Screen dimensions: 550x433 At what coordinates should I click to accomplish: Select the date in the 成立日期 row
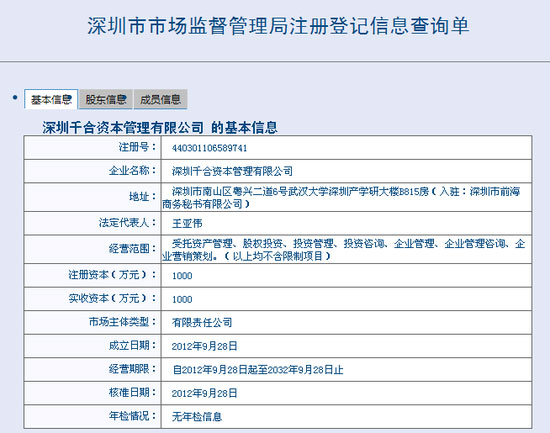pyautogui.click(x=204, y=346)
